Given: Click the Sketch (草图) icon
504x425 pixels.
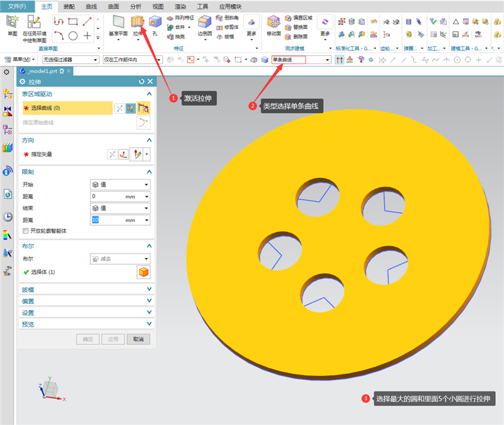Looking at the screenshot, I should click(x=12, y=22).
